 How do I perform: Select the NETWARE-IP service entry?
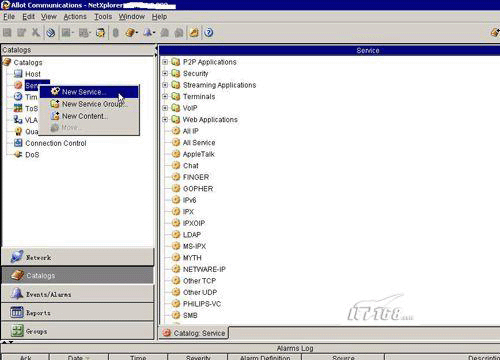(x=204, y=269)
